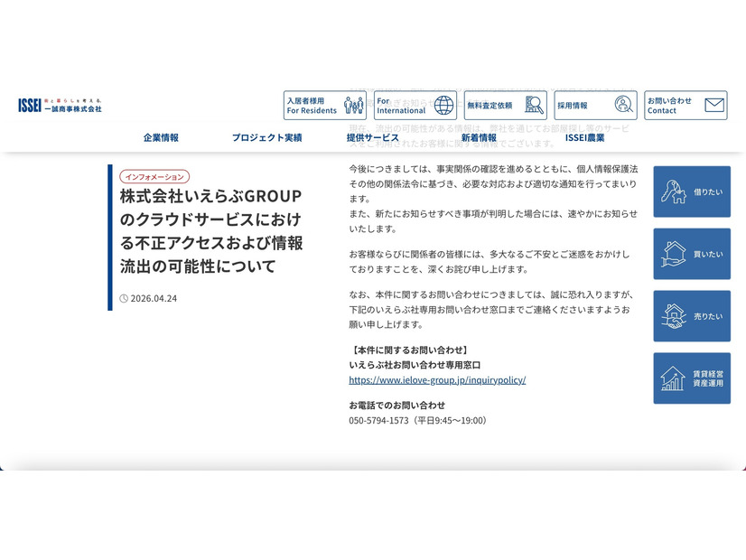Click the clock icon beside 2026.04.24
Image resolution: width=746 pixels, height=560 pixels.
tap(124, 298)
